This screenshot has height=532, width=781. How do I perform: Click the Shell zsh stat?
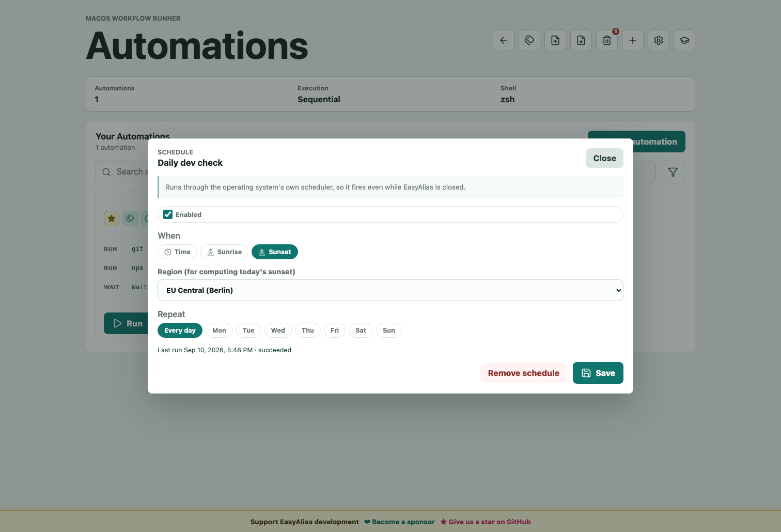pyautogui.click(x=593, y=94)
